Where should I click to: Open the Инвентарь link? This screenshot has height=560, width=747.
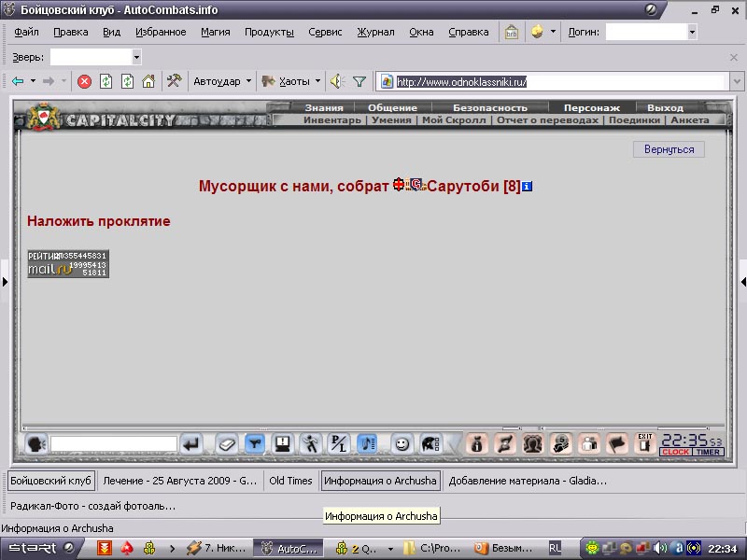click(332, 120)
